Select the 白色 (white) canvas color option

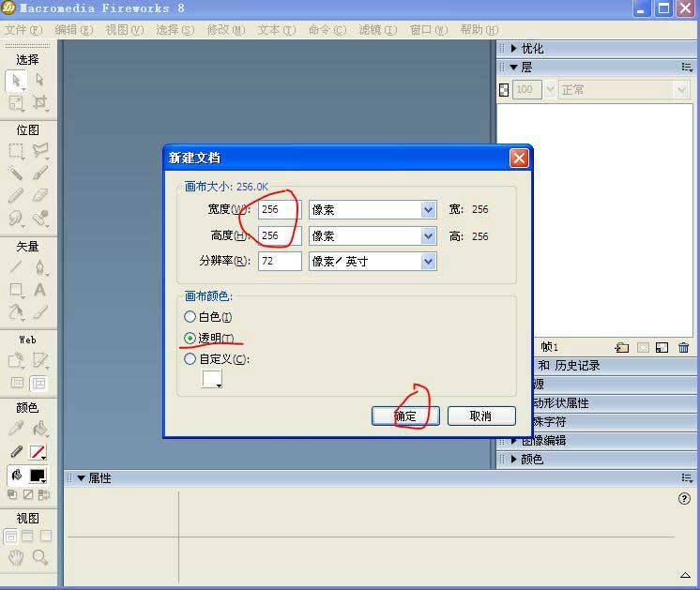(190, 317)
